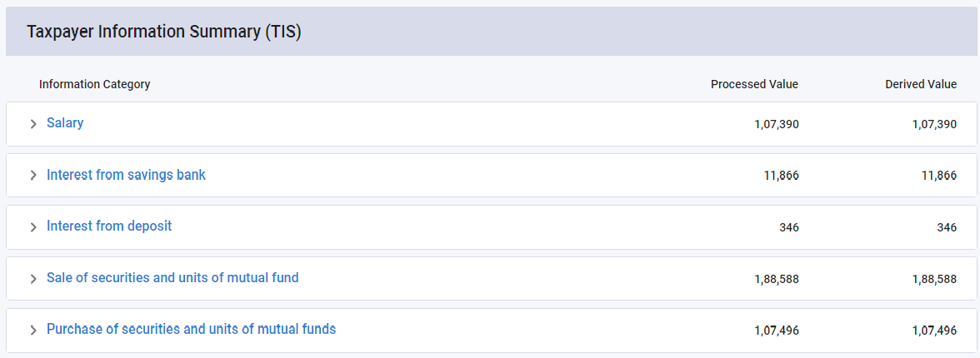Click the Interest from deposit link
Viewport: 980px width, 358px height.
109,226
